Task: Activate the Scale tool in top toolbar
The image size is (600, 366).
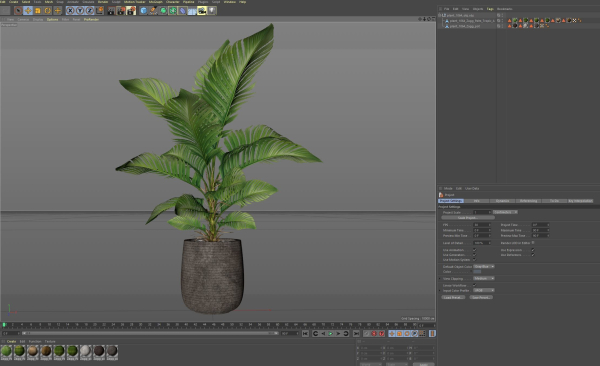Action: [x=38, y=11]
